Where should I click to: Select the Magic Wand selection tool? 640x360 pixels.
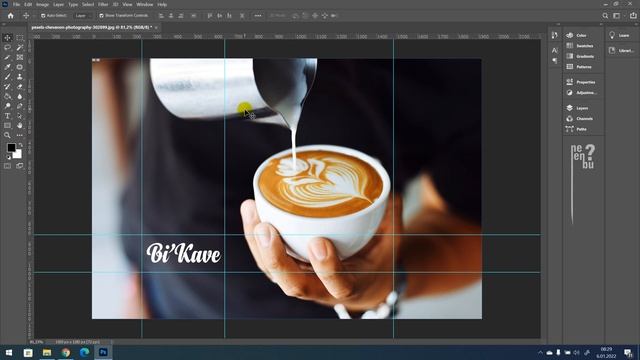point(20,47)
